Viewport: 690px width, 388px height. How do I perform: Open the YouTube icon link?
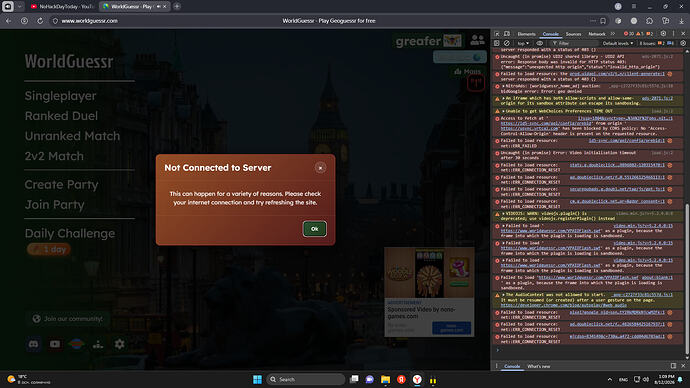(55, 344)
